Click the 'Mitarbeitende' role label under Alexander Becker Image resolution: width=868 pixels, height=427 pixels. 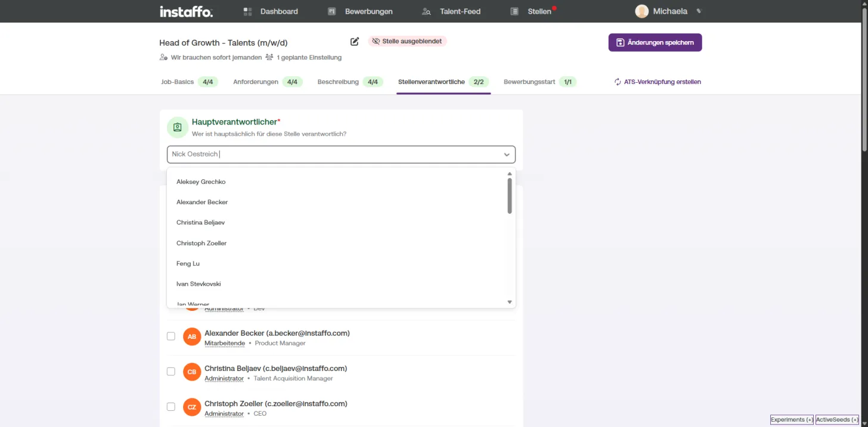224,343
